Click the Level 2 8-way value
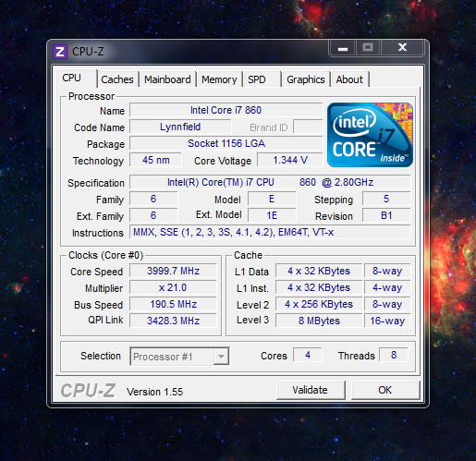The width and height of the screenshot is (476, 461). 387,304
